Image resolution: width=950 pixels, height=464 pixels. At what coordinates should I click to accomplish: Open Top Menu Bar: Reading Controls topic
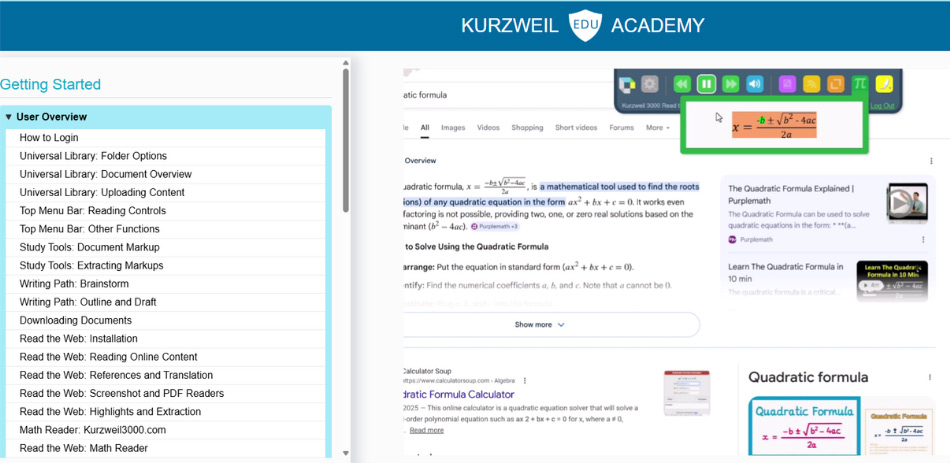(x=165, y=211)
